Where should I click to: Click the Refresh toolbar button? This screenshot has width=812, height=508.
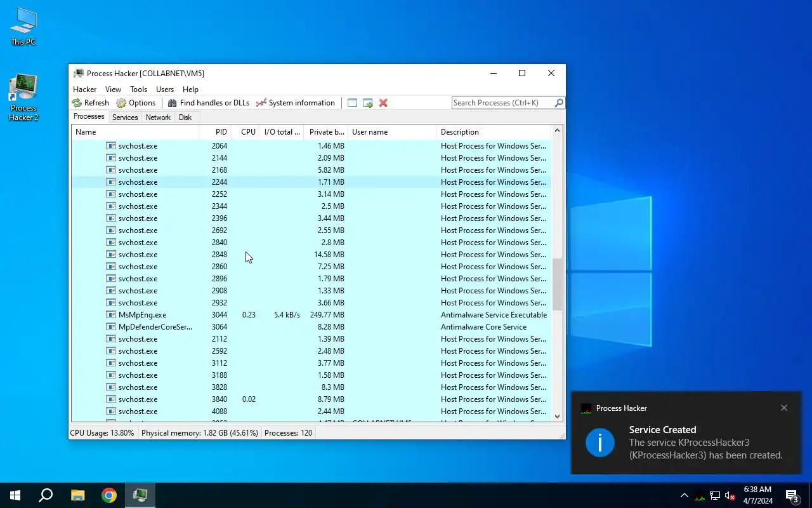point(90,103)
